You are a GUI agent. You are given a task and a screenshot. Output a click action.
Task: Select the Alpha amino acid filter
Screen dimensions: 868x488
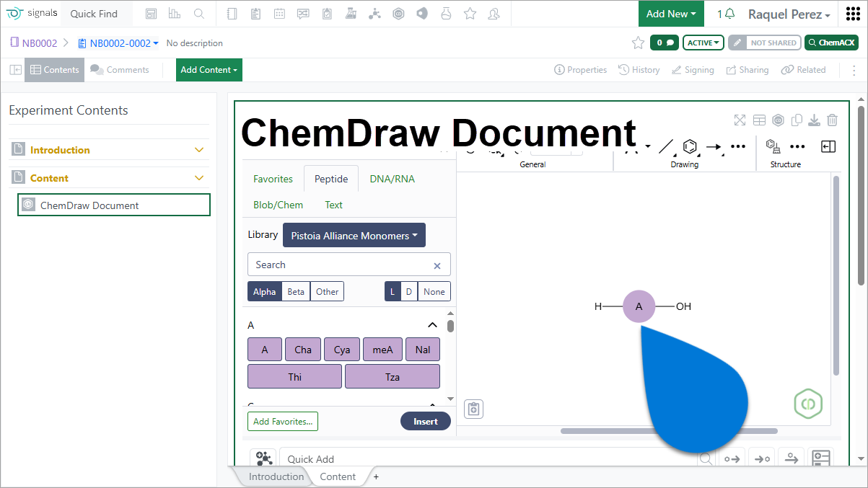[264, 291]
